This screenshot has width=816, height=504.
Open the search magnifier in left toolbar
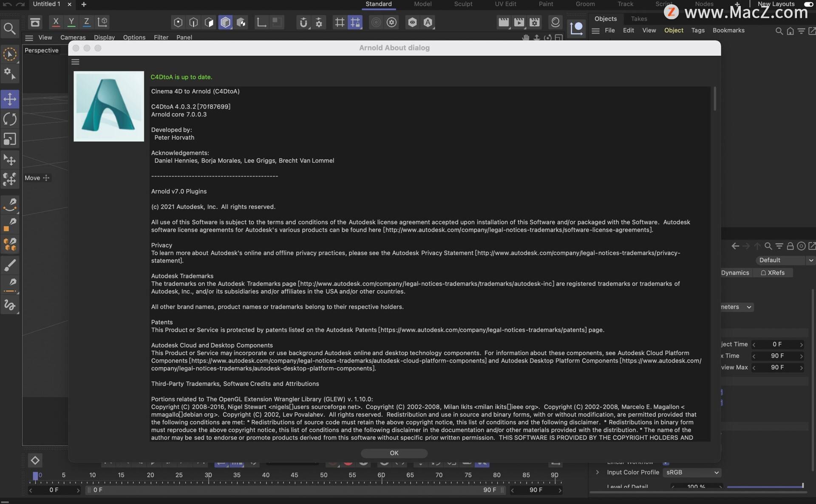[9, 28]
